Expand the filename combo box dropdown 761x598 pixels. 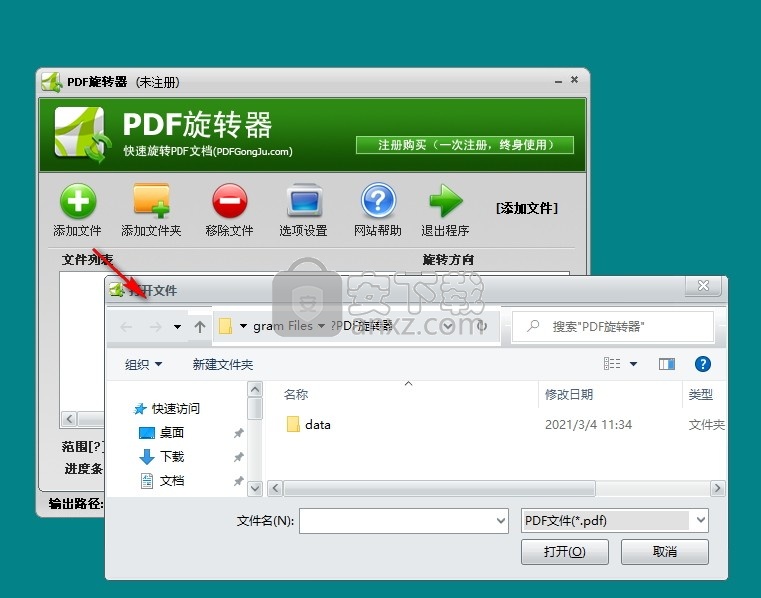pyautogui.click(x=501, y=521)
